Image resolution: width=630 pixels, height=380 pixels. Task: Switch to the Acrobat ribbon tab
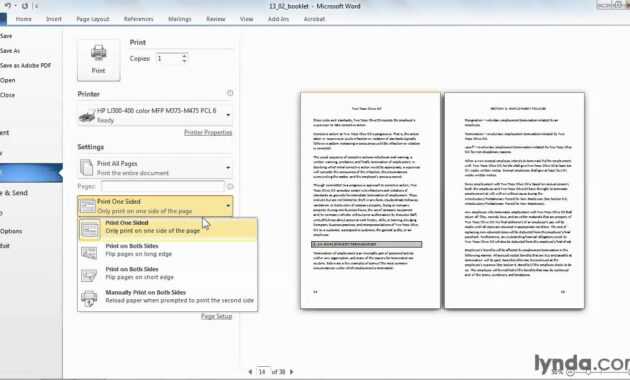(x=314, y=19)
